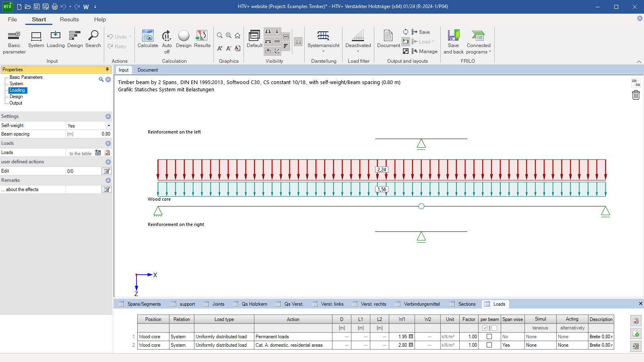
Task: Enable per beam checkbox in row 2
Action: (489, 345)
